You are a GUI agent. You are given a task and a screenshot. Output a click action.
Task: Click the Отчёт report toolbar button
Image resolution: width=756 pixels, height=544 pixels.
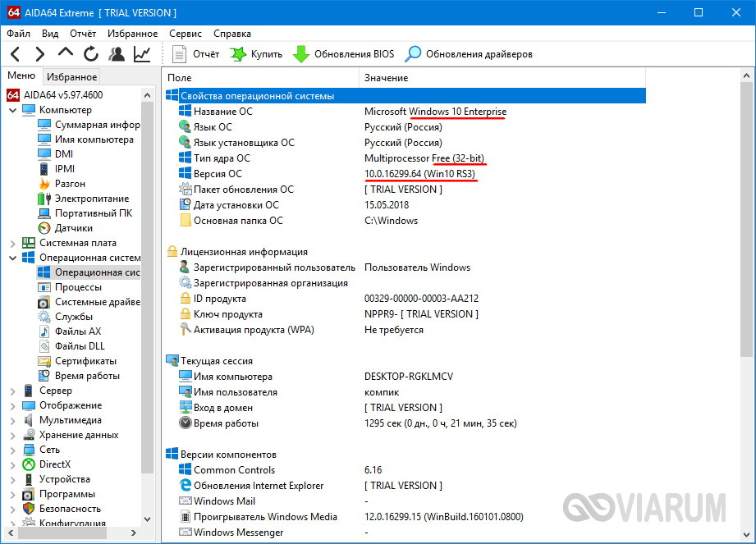click(x=195, y=54)
